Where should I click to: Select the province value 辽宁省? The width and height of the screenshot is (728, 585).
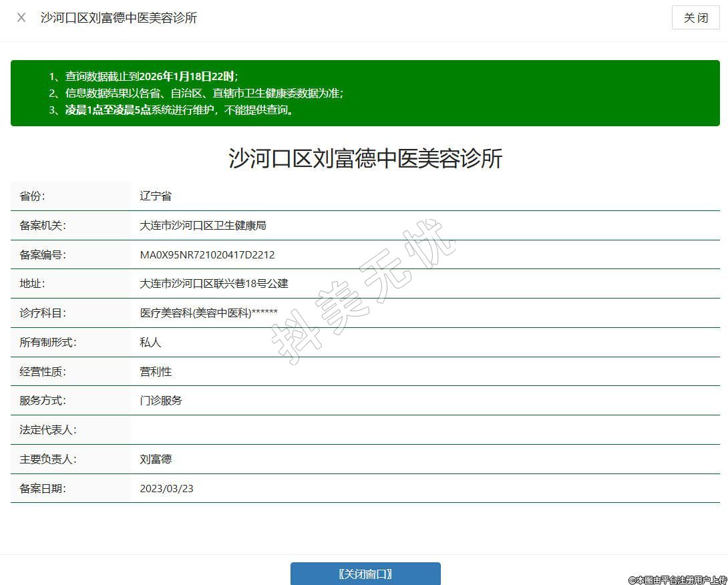(x=156, y=196)
